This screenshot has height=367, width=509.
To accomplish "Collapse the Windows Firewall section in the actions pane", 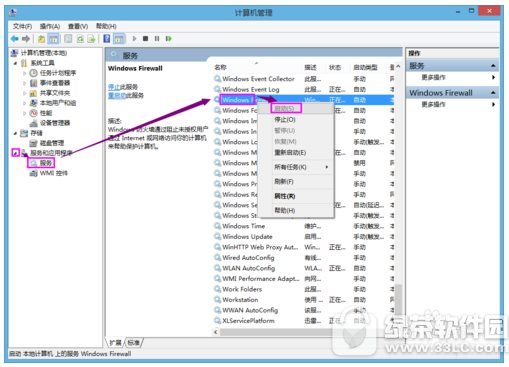I will click(493, 93).
